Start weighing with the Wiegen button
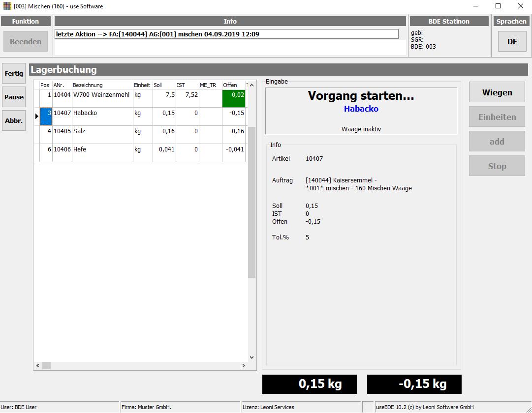532x413 pixels. (497, 92)
